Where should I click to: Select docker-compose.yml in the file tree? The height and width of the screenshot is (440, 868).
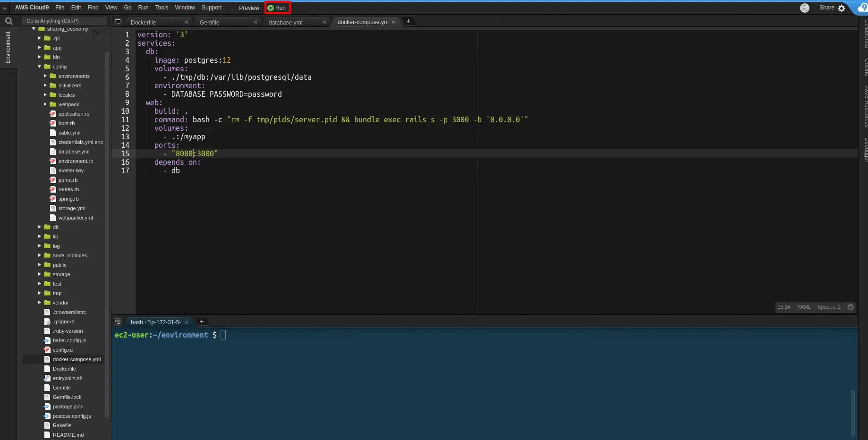(x=77, y=359)
